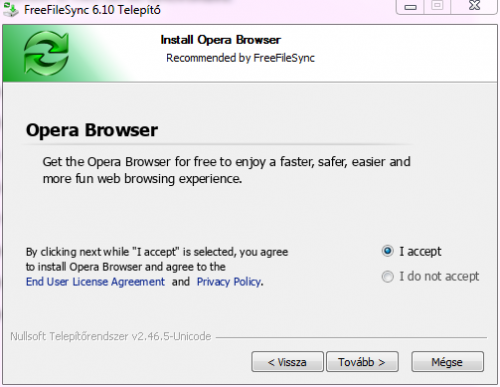Click the "Get the Opera Browser for free" description
Screen dimensions: 500x387
point(226,170)
